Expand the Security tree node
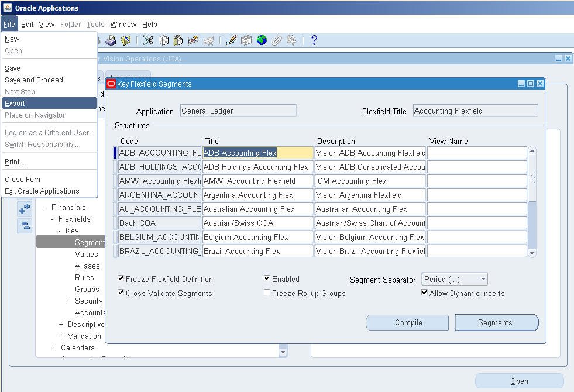 (x=68, y=301)
